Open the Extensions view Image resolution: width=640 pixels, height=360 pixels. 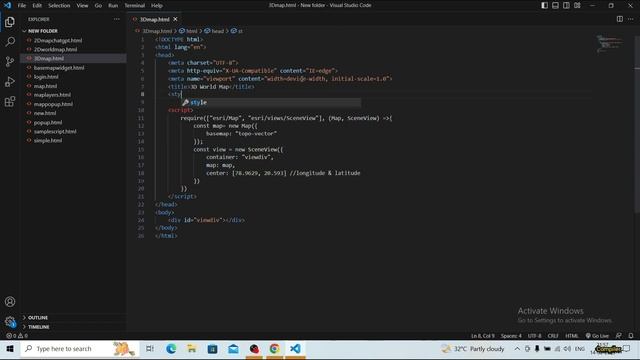10,102
